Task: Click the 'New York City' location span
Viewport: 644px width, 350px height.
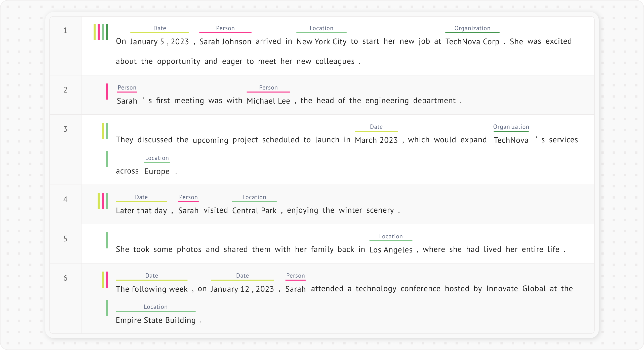Action: [x=321, y=41]
